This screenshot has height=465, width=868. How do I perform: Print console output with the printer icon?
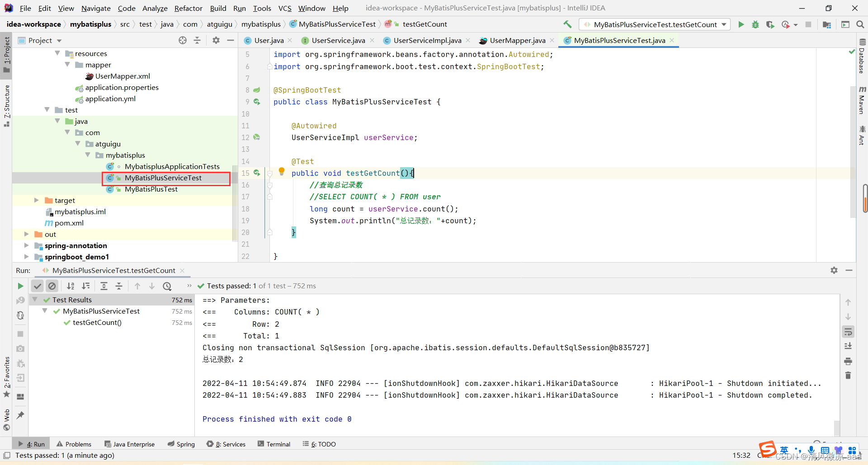[848, 361]
